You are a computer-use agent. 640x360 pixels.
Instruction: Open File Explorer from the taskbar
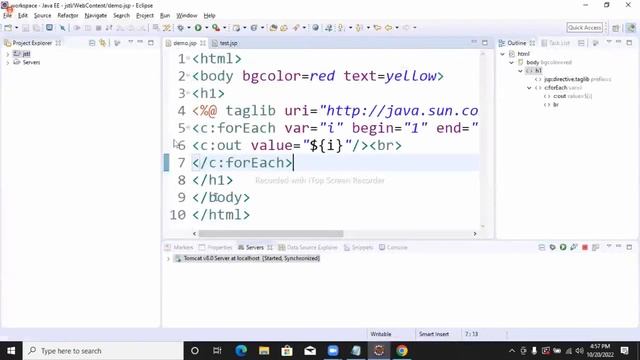pyautogui.click(x=264, y=351)
